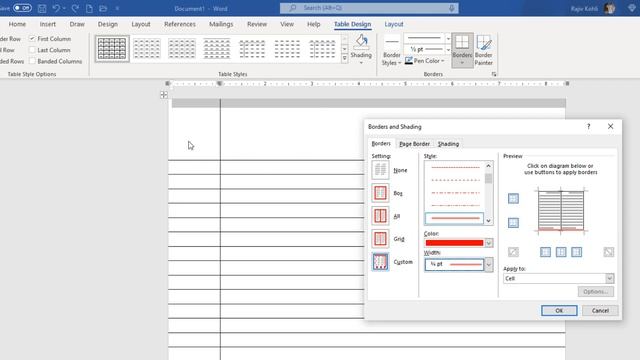Click Cancel in Borders and Shading
The image size is (640, 360).
pos(600,311)
